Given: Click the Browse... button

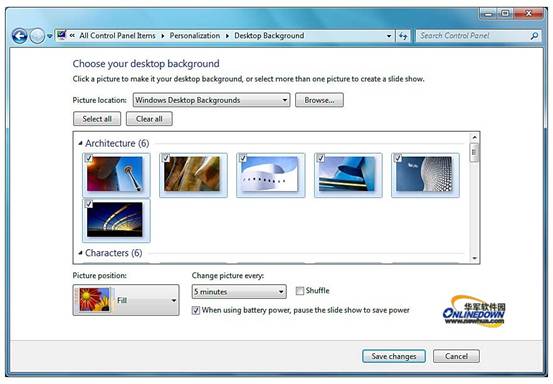Looking at the screenshot, I should pos(319,100).
